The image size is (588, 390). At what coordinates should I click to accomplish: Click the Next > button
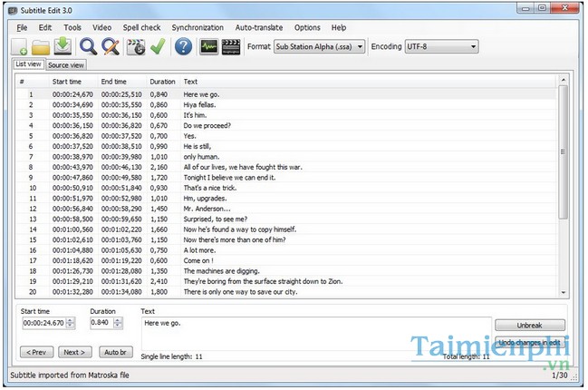[x=74, y=352]
